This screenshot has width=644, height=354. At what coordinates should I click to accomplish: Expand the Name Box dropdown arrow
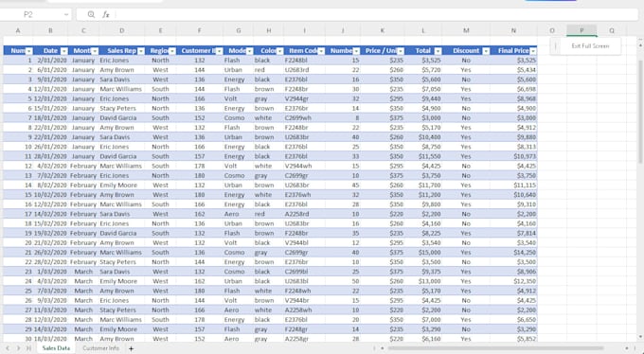[x=66, y=14]
